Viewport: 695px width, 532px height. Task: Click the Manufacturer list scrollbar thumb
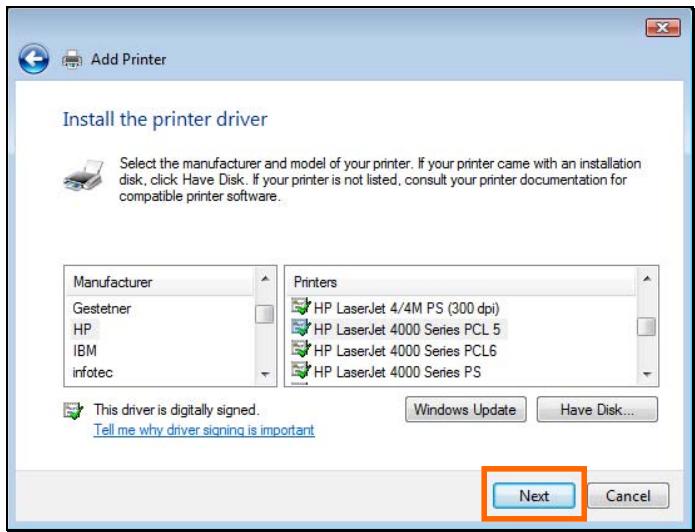(x=265, y=314)
